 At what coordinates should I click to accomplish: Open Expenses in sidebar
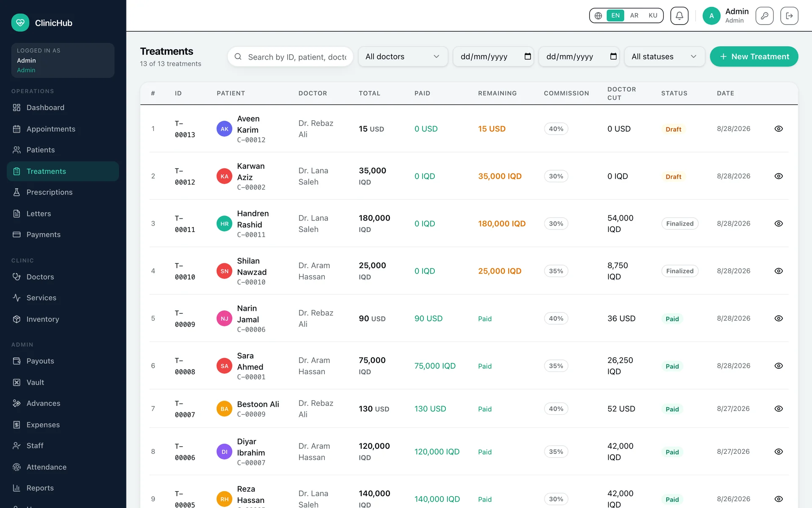point(63,425)
